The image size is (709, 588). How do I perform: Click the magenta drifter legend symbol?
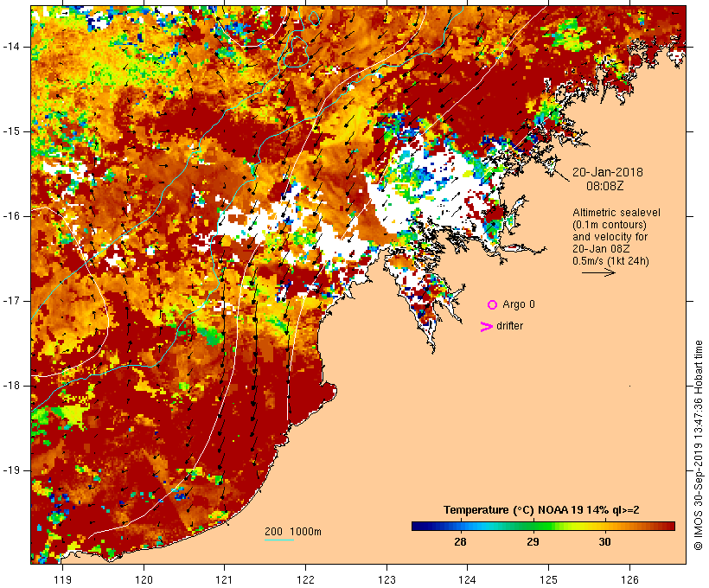487,327
